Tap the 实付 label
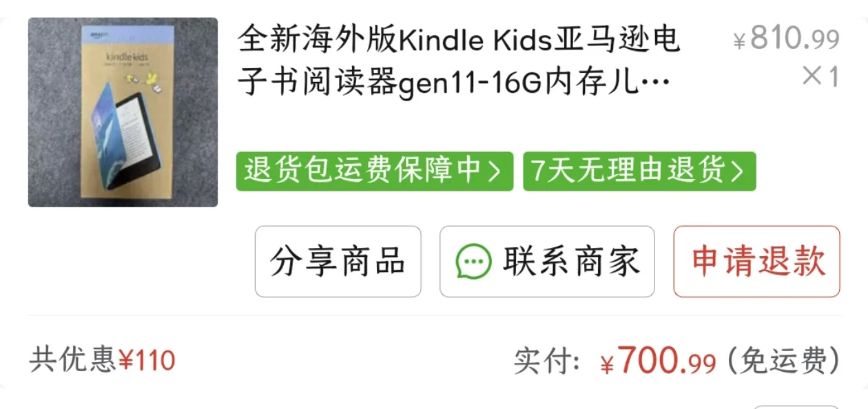Image resolution: width=868 pixels, height=409 pixels. [x=548, y=361]
